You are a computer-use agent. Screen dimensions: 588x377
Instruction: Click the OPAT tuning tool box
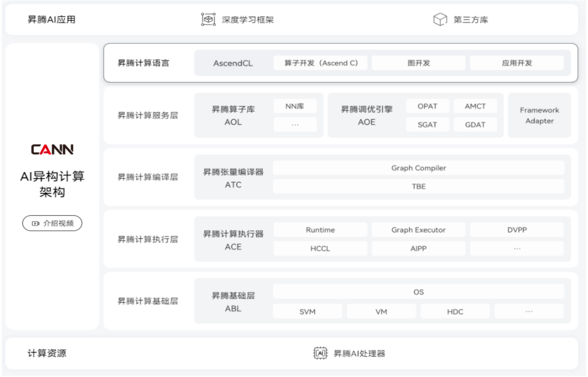coord(427,106)
